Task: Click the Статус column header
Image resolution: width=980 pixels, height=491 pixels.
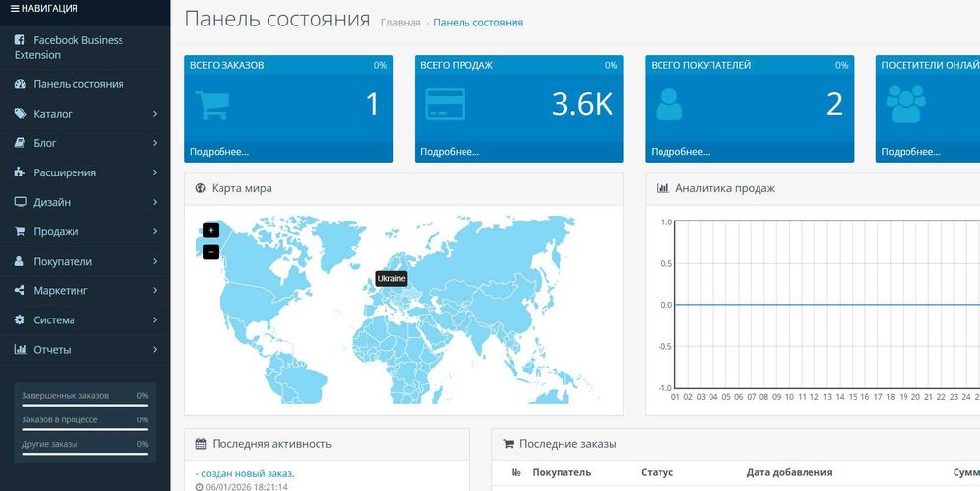Action: (657, 473)
